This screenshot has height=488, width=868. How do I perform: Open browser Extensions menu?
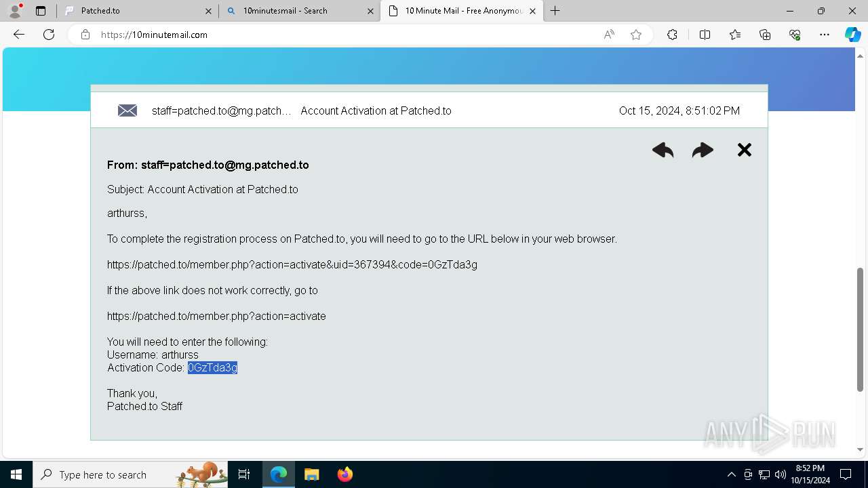coord(672,35)
